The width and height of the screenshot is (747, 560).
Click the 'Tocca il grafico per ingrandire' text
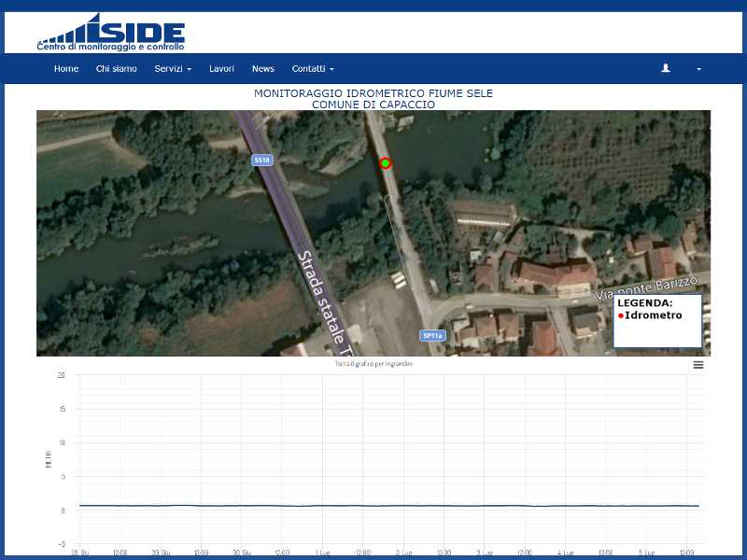pyautogui.click(x=373, y=364)
